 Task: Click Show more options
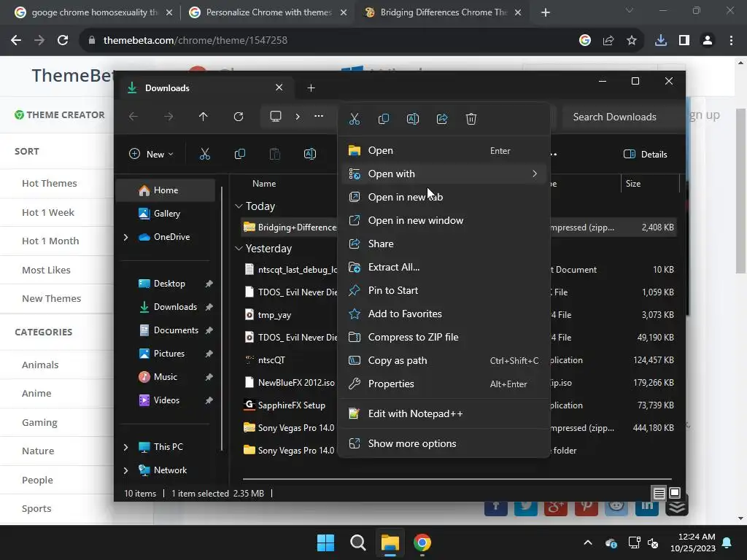pos(444,444)
